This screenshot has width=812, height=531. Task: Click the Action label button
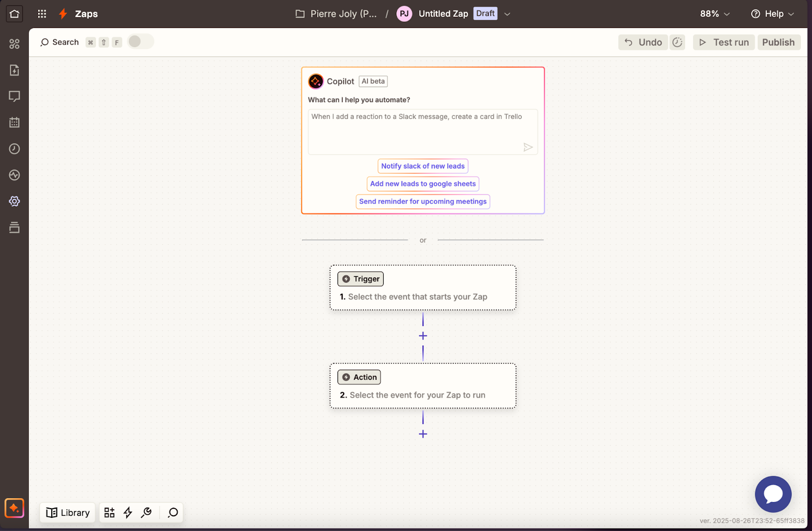[x=359, y=377]
